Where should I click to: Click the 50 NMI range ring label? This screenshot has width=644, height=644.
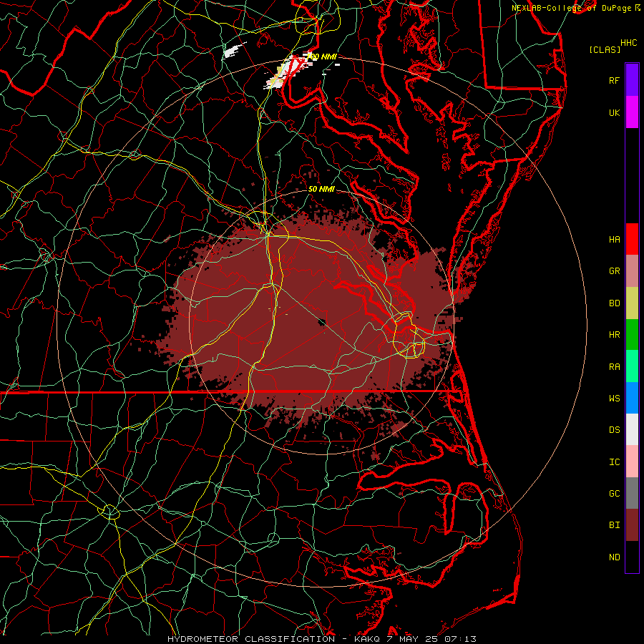(x=321, y=189)
